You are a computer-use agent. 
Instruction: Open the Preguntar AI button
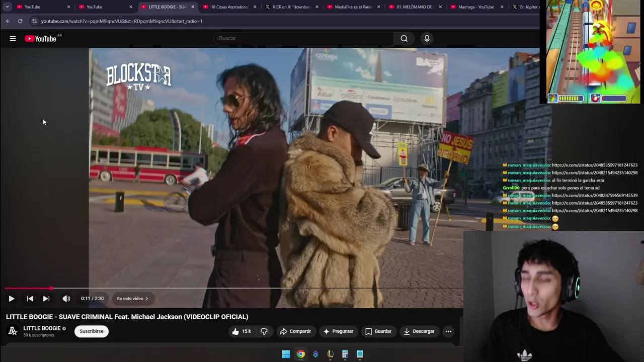click(x=338, y=331)
